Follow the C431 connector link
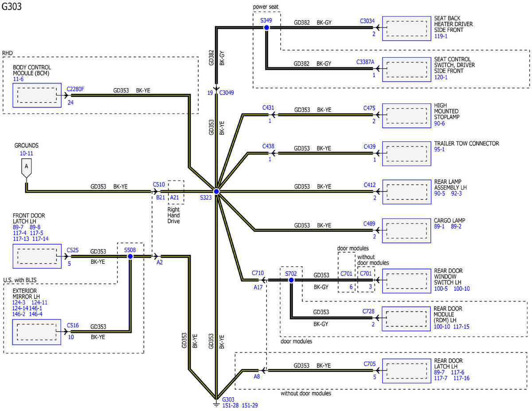Screen dimensions: 532x411 pos(268,108)
